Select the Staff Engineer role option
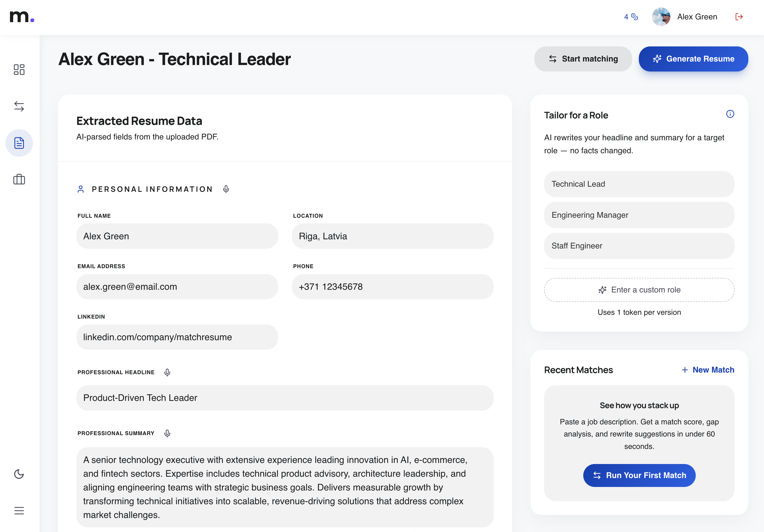 pyautogui.click(x=639, y=246)
